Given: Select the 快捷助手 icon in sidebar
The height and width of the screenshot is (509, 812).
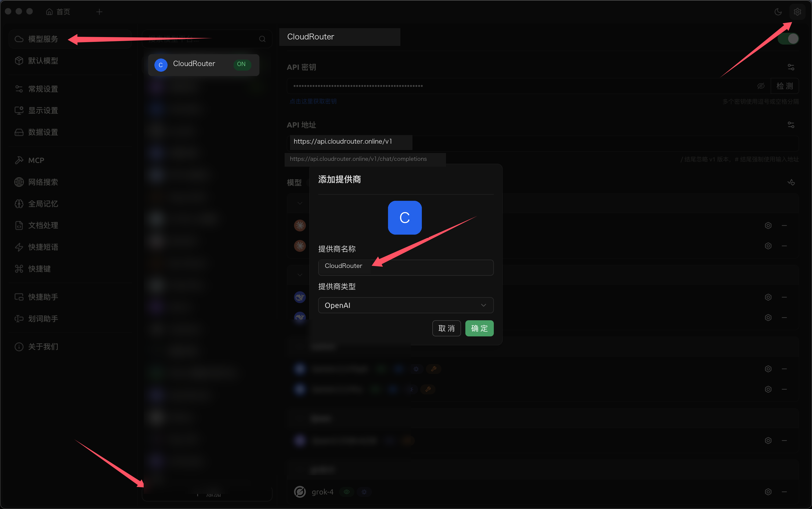Looking at the screenshot, I should [x=19, y=297].
